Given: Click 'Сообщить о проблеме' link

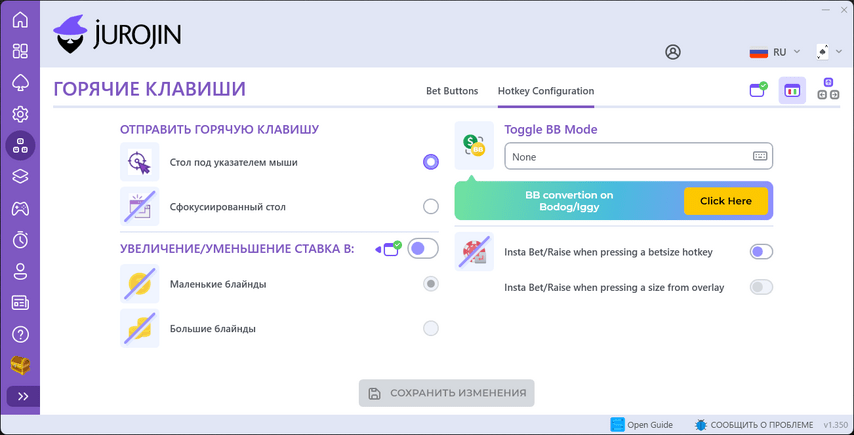Looking at the screenshot, I should click(x=754, y=425).
